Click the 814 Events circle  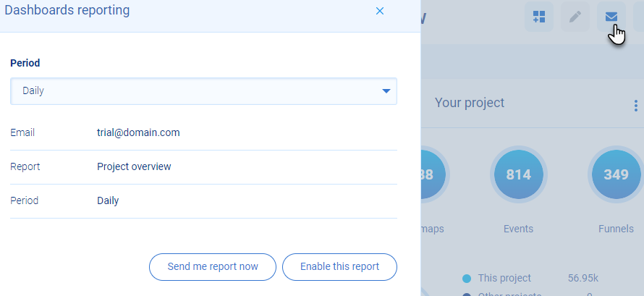518,174
